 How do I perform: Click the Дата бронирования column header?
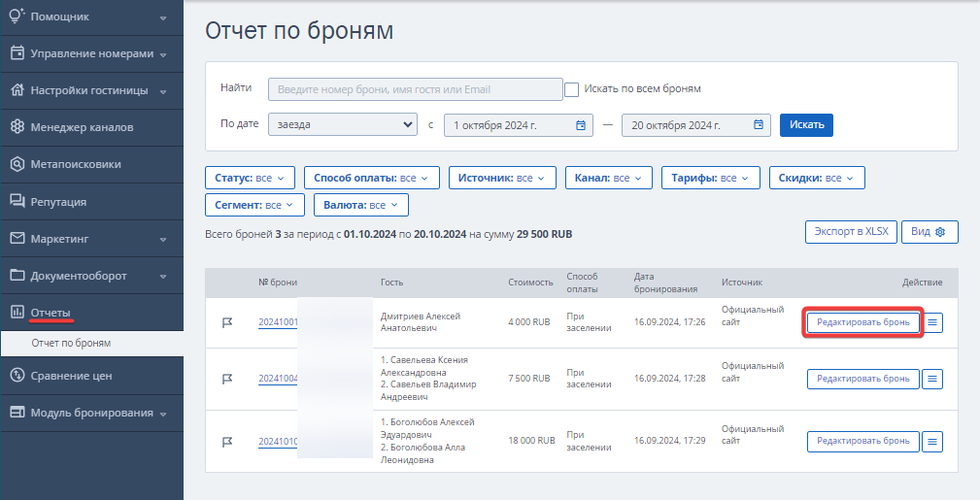pos(665,283)
